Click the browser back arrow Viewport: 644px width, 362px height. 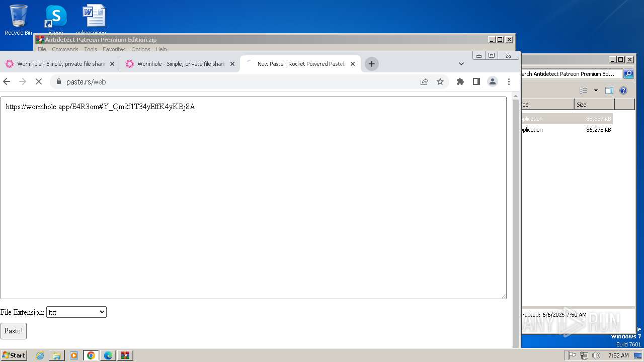pyautogui.click(x=7, y=81)
